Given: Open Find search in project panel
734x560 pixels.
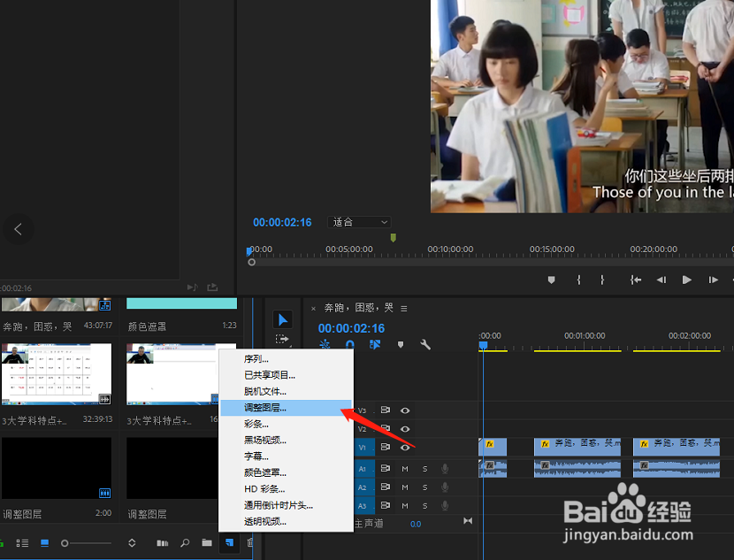Looking at the screenshot, I should pyautogui.click(x=186, y=543).
